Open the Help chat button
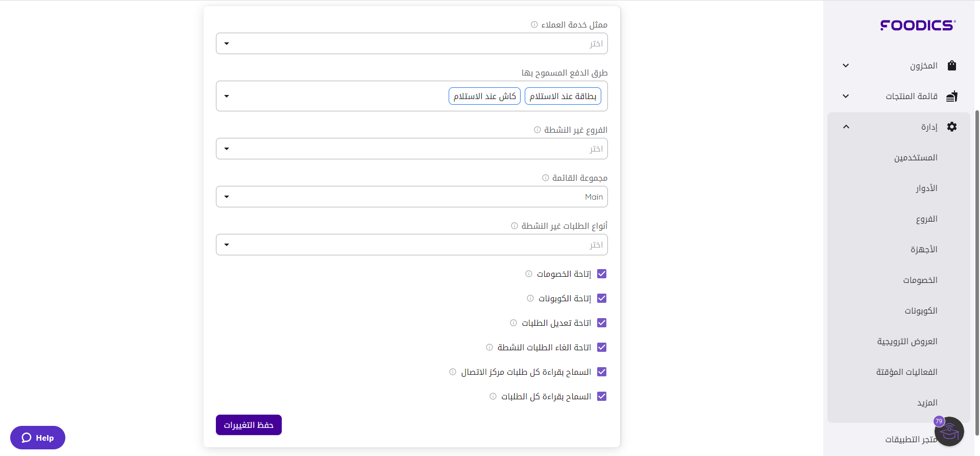Viewport: 980px width, 456px height. pos(38,438)
